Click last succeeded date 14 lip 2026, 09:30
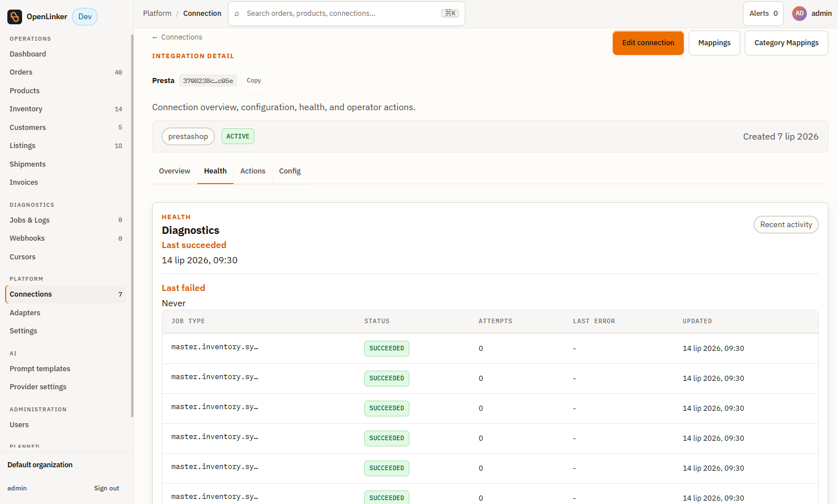The width and height of the screenshot is (838, 504). click(200, 260)
